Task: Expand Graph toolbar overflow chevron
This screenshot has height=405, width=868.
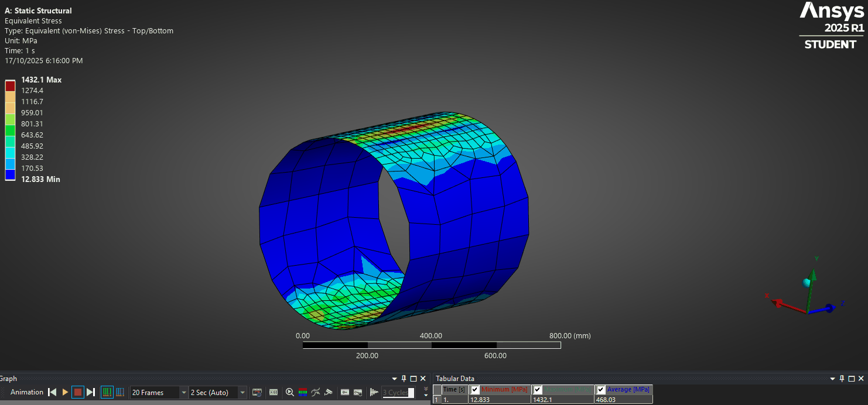Action: (x=426, y=389)
